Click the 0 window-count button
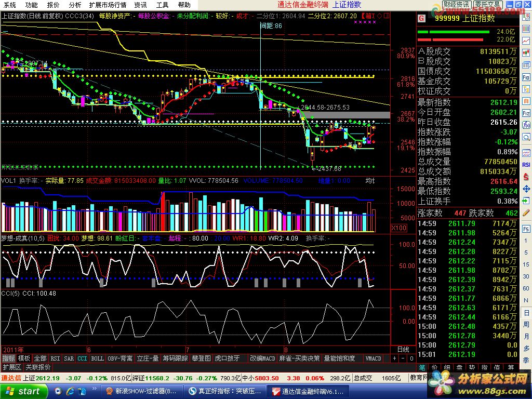This screenshot has width=532, height=399. tap(411, 358)
